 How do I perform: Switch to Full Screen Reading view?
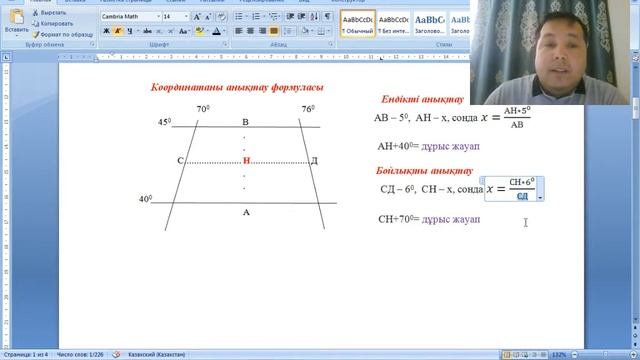pyautogui.click(x=516, y=355)
